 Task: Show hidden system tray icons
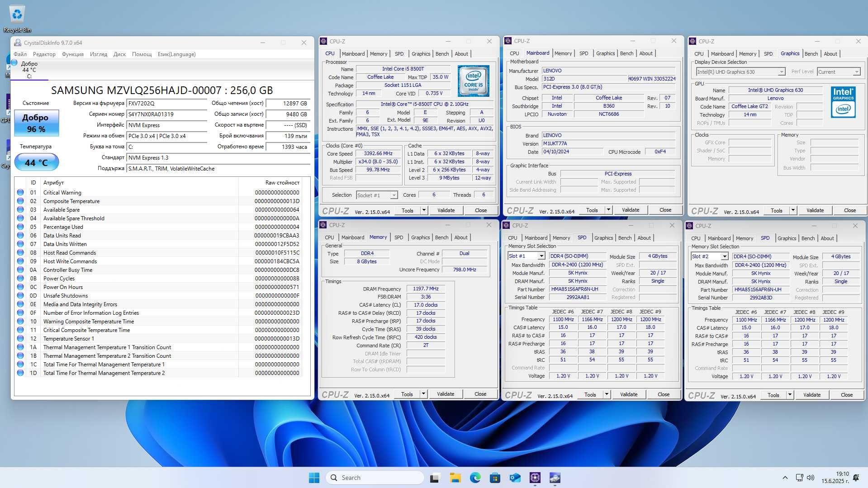pyautogui.click(x=785, y=478)
